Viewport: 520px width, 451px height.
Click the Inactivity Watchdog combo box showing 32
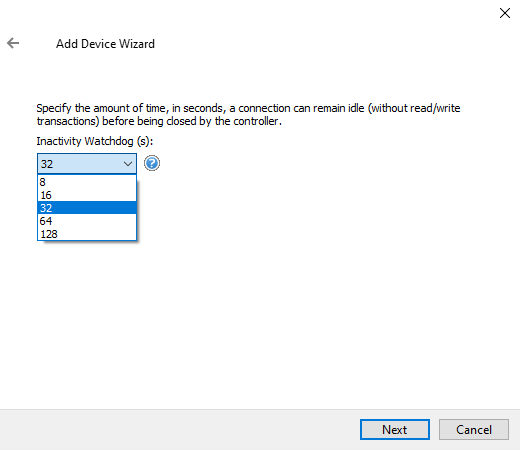coord(87,164)
